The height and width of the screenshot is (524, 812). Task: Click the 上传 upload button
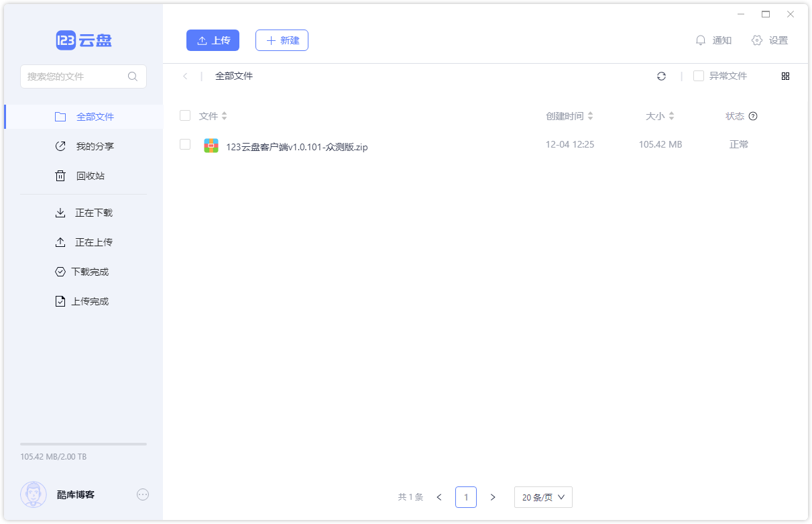click(213, 40)
